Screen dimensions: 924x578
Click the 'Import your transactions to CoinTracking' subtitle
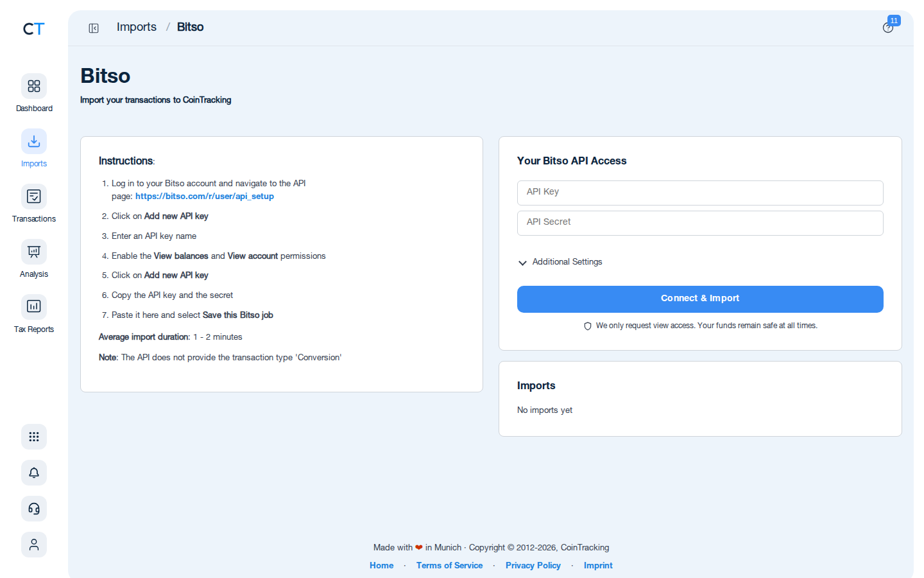coord(156,100)
